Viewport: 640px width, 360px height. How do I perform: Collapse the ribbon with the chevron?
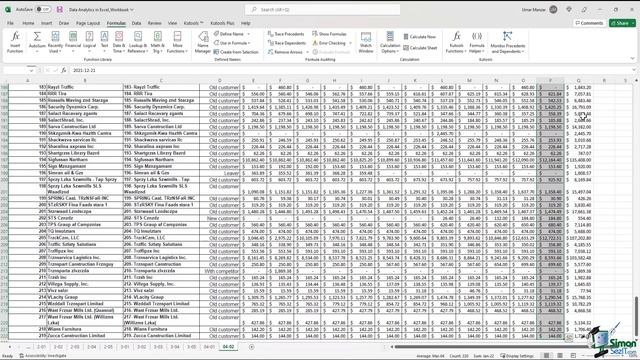pos(632,58)
